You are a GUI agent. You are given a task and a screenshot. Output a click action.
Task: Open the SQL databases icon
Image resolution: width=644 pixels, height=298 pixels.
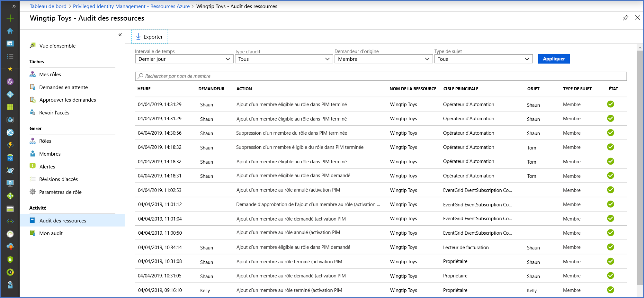(10, 158)
